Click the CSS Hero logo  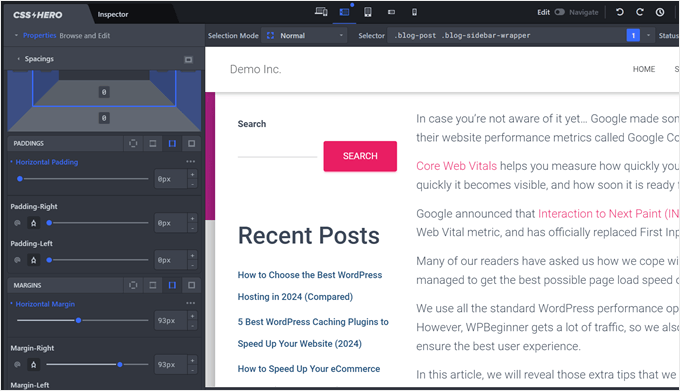tap(38, 15)
